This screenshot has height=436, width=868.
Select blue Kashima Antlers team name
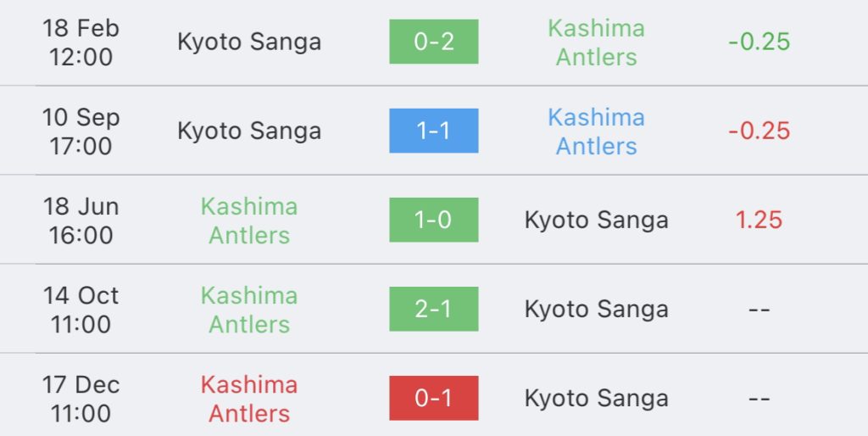(596, 131)
